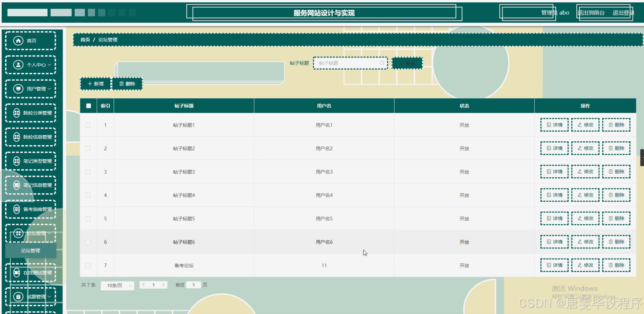644x314 pixels.
Task: Open 院校分类管理 menu item
Action: (x=30, y=113)
